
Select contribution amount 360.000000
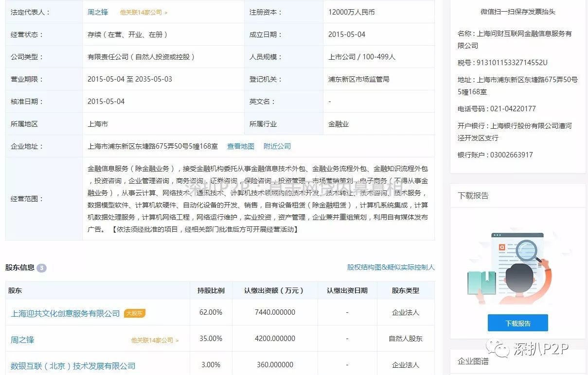click(275, 365)
